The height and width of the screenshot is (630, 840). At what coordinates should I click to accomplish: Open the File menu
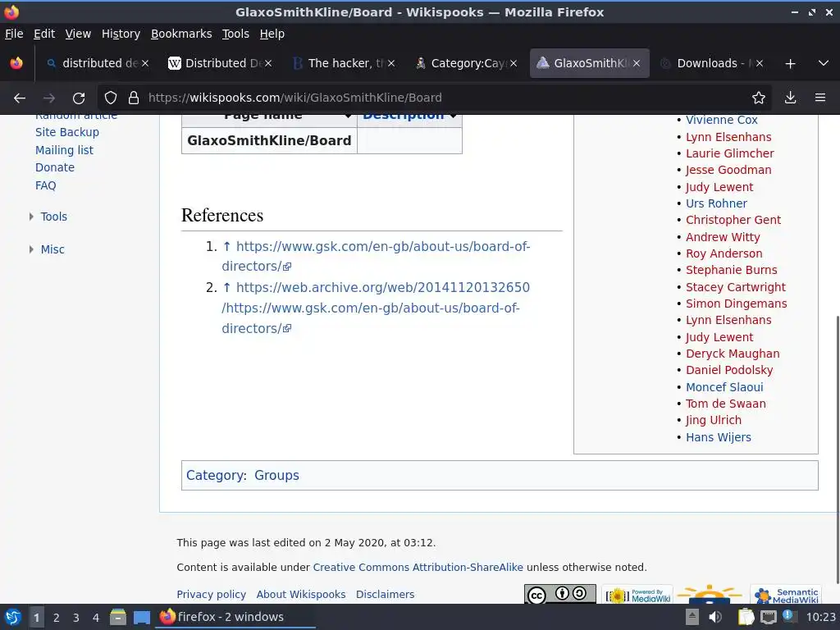14,34
